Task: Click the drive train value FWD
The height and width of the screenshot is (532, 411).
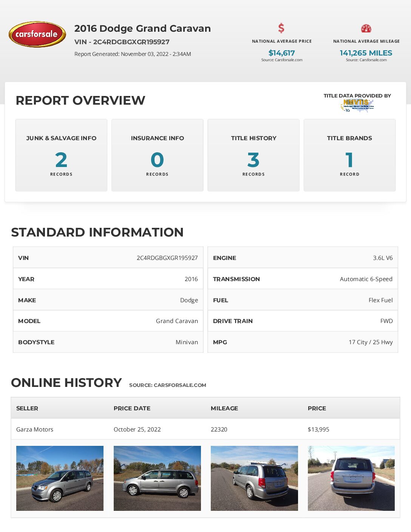Action: [x=386, y=321]
